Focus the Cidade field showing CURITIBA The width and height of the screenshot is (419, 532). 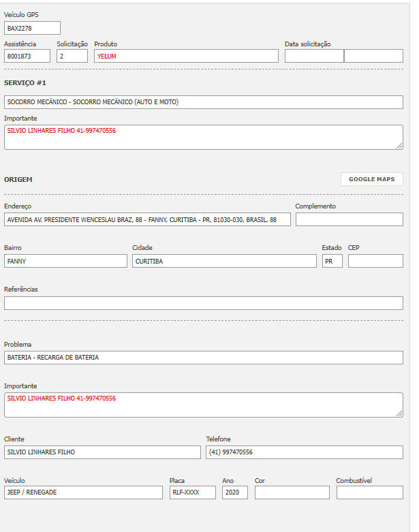224,261
